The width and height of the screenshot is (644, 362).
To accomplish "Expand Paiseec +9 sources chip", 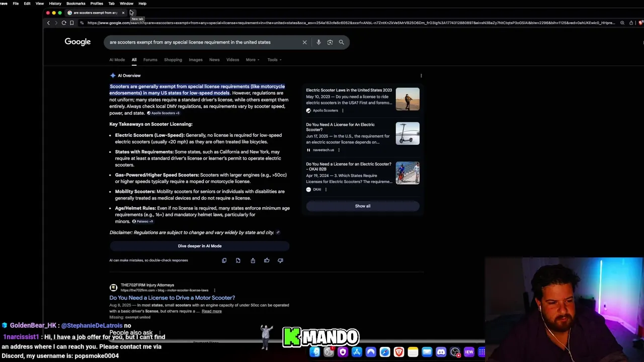I will click(142, 221).
